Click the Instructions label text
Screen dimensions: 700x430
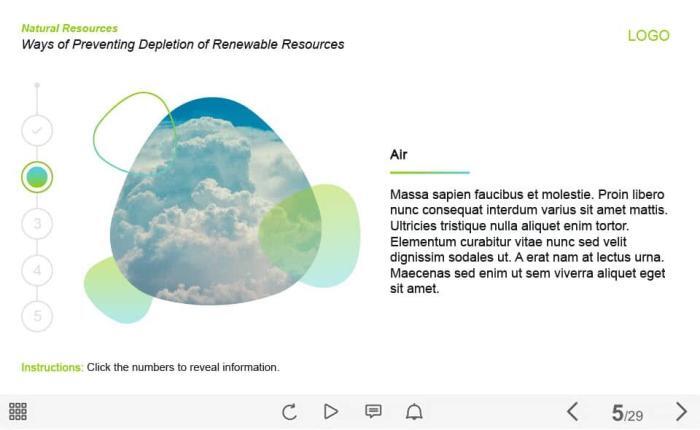52,367
